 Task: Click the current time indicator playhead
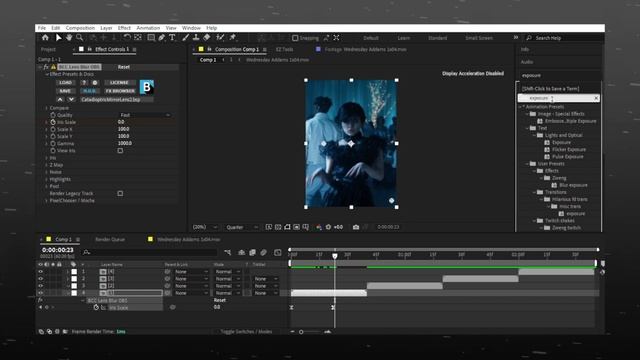click(x=335, y=256)
